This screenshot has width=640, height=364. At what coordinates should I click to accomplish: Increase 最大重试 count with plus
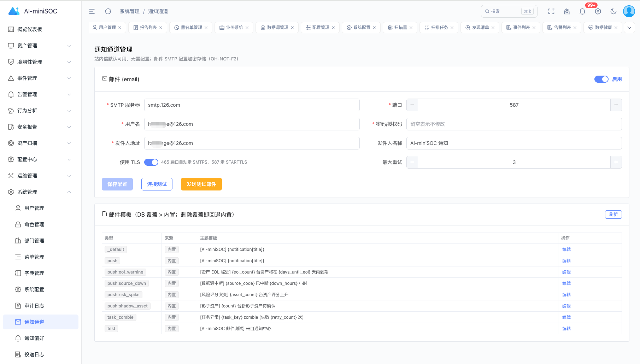tap(616, 162)
